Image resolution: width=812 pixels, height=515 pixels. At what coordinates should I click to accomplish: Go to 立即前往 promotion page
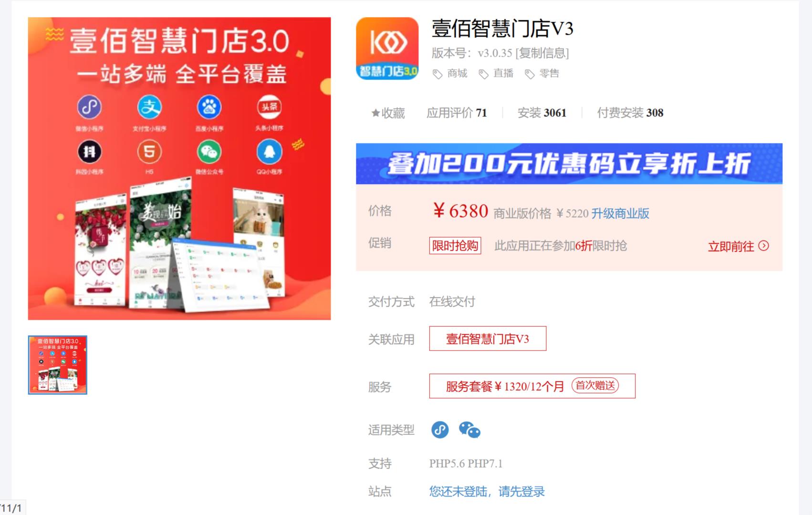click(x=731, y=247)
